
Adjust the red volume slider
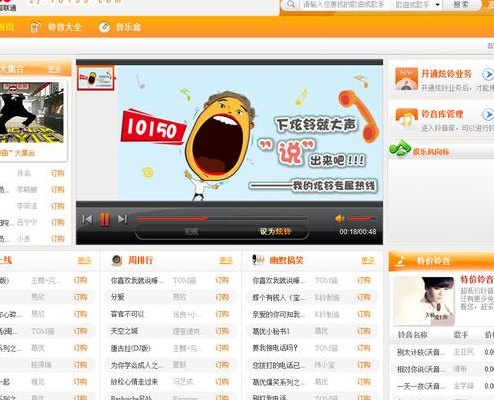[361, 219]
